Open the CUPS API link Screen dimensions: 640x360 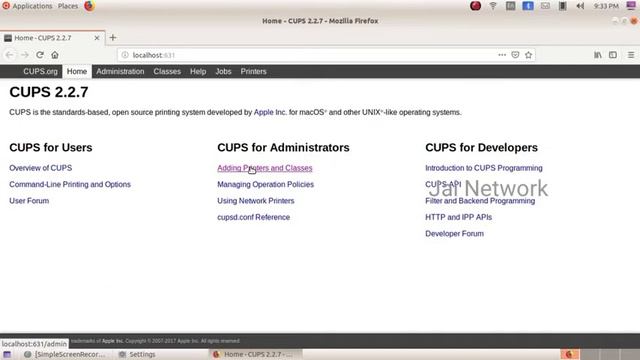click(x=443, y=184)
